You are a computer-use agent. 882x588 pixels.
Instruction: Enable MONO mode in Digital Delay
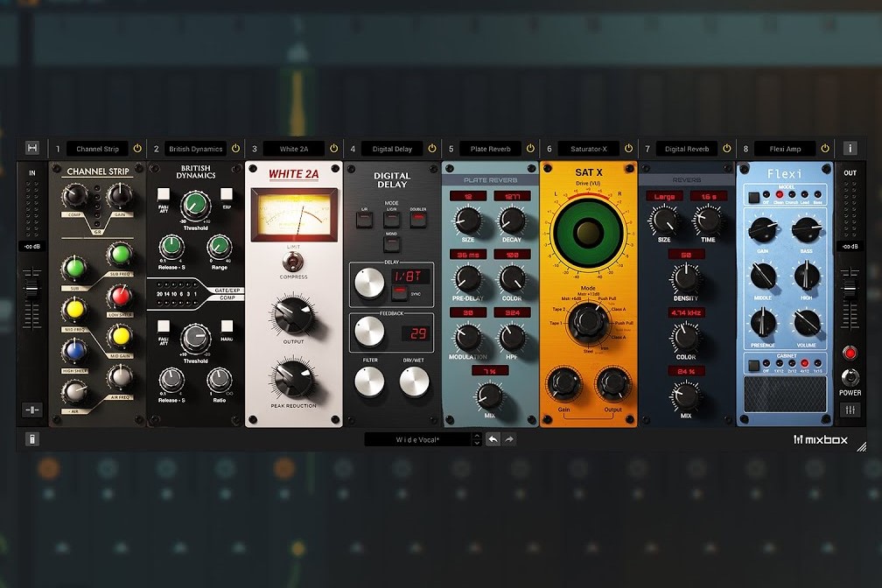[391, 244]
